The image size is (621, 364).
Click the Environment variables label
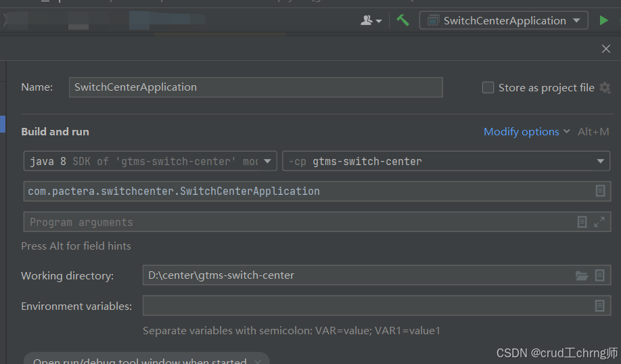click(x=76, y=306)
